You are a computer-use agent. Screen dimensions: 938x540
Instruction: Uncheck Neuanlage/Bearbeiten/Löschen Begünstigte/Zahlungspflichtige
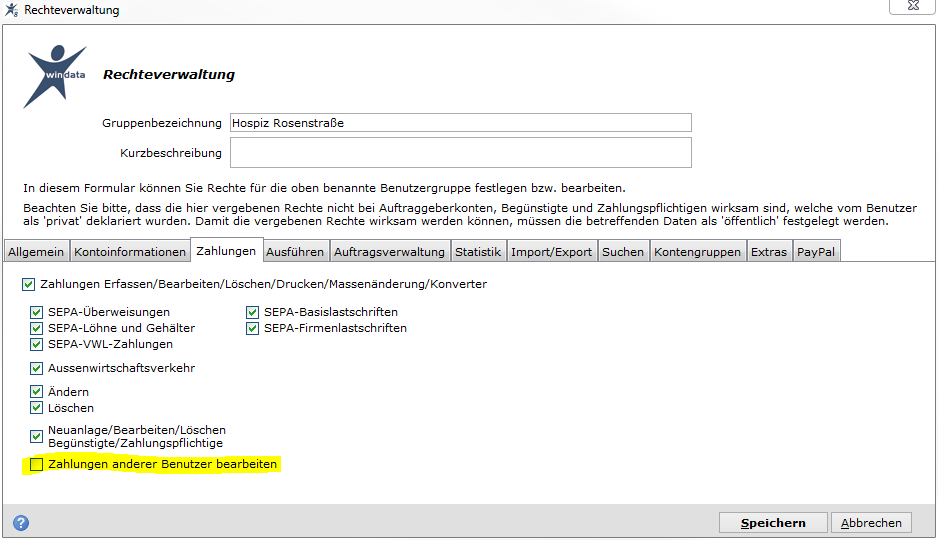[x=36, y=437]
